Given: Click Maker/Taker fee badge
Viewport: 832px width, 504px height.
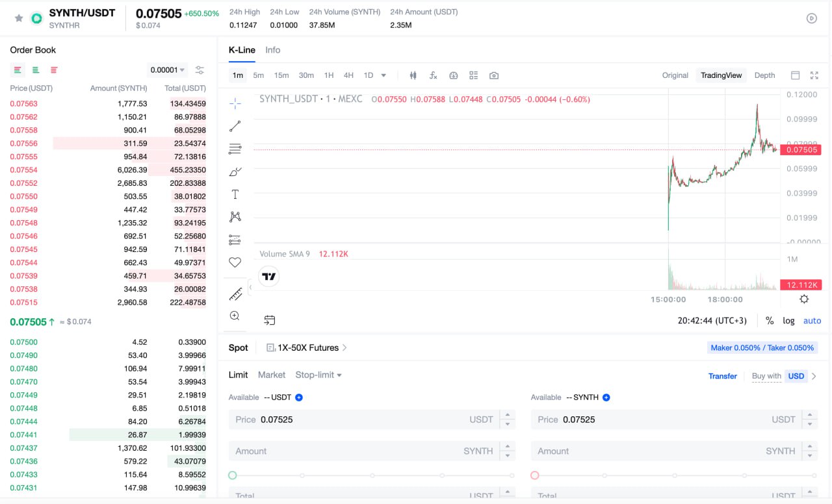Looking at the screenshot, I should pos(762,348).
